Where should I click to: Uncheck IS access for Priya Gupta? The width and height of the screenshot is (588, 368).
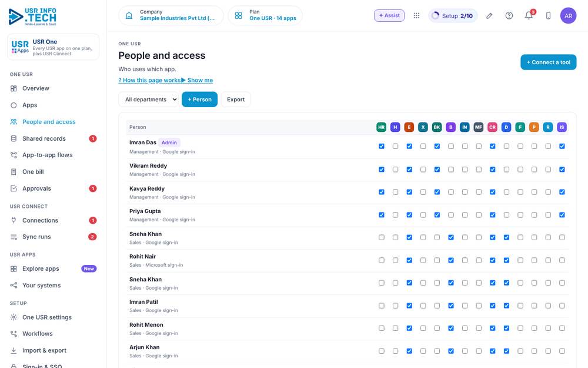(562, 215)
